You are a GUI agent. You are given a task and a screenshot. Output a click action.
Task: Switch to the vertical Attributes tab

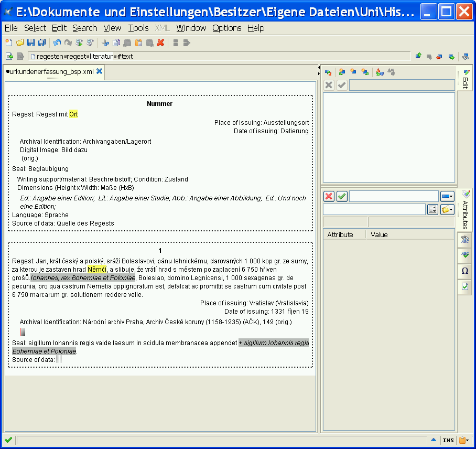(465, 210)
